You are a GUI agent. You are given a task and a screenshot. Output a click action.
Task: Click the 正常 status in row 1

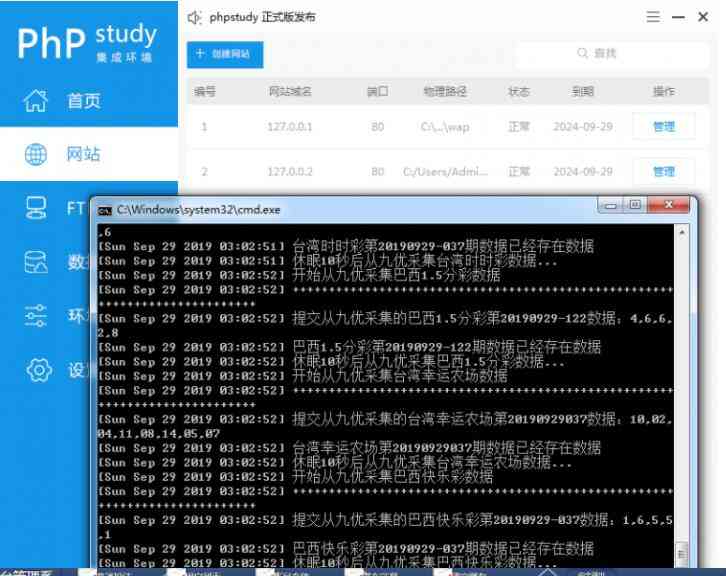pyautogui.click(x=519, y=126)
